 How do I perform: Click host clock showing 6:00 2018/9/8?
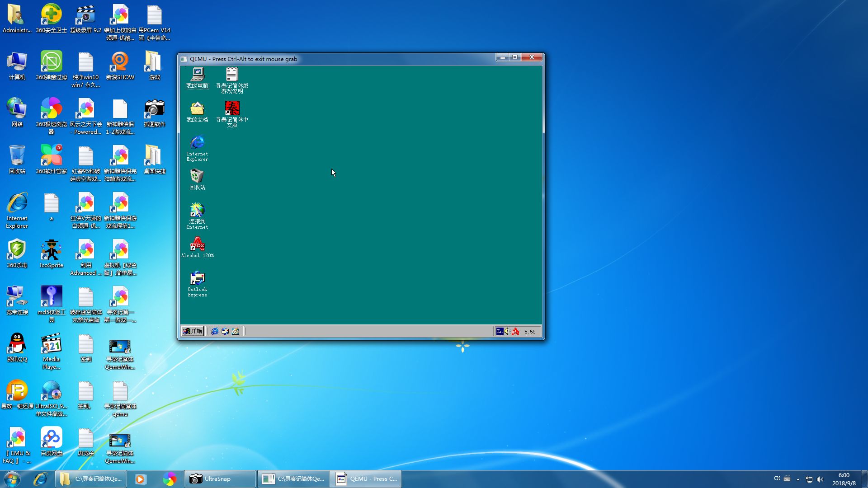click(844, 479)
